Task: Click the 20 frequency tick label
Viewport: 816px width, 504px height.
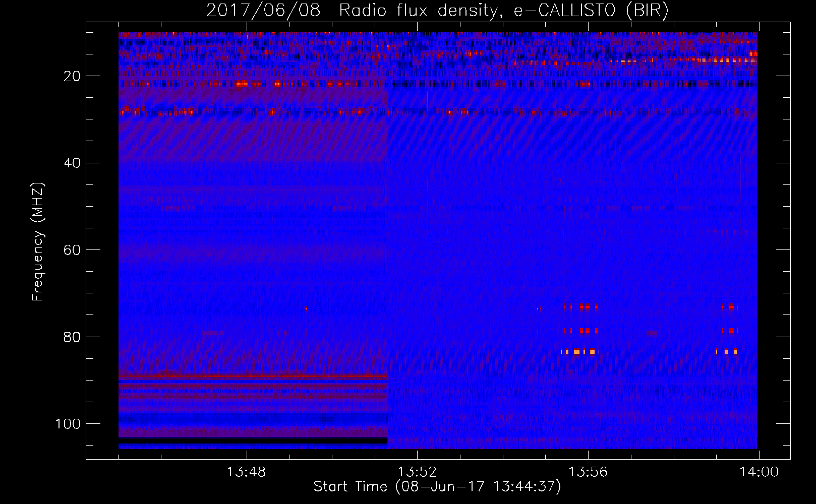Action: point(72,76)
